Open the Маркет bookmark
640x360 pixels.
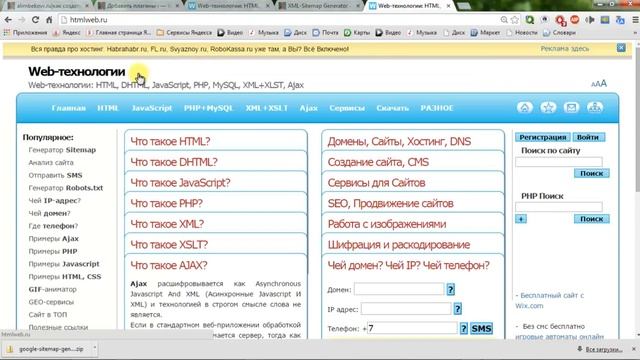coord(485,33)
